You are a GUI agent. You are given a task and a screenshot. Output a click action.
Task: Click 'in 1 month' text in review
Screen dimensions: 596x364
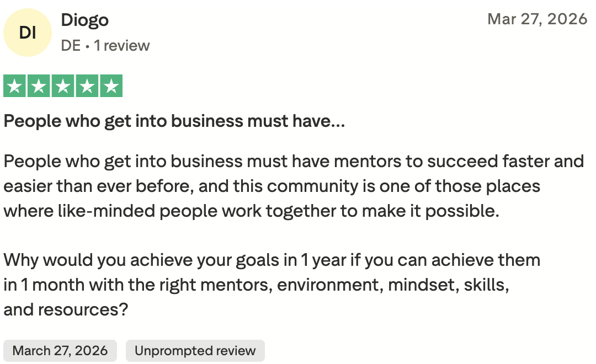pos(44,285)
